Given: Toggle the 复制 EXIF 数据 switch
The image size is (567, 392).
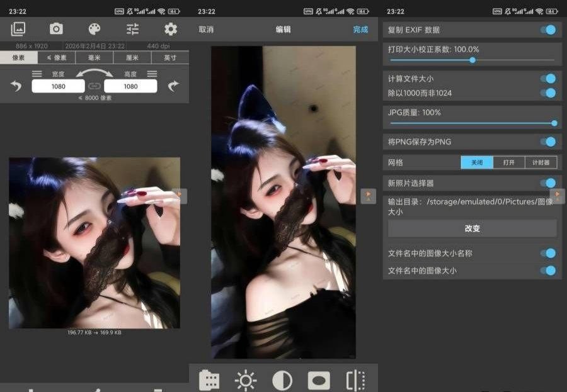Looking at the screenshot, I should pyautogui.click(x=548, y=30).
